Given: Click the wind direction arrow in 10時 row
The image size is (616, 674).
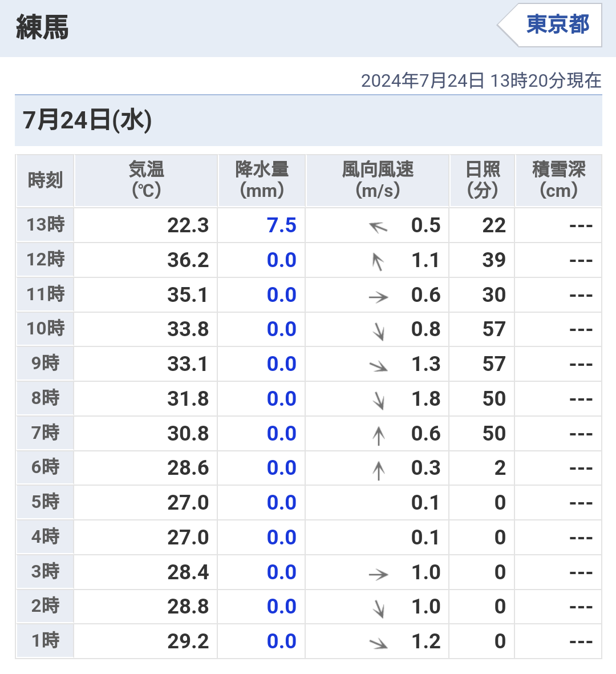Looking at the screenshot, I should [x=378, y=332].
